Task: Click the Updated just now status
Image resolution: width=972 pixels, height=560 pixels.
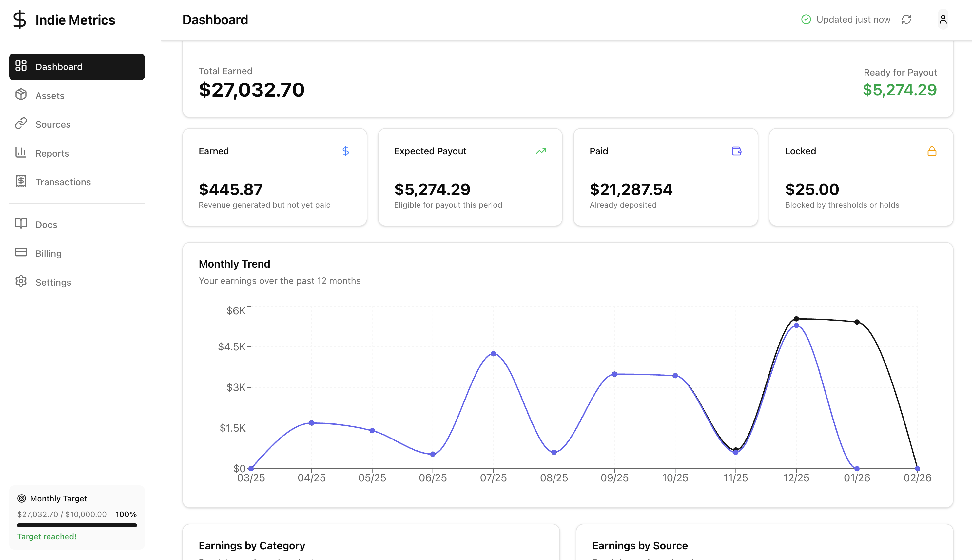Action: [855, 19]
